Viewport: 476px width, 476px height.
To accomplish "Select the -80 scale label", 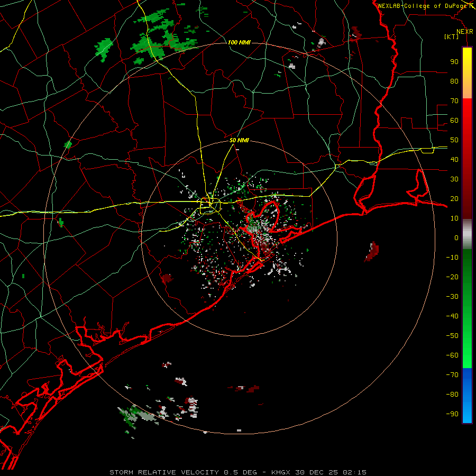I will (x=452, y=395).
